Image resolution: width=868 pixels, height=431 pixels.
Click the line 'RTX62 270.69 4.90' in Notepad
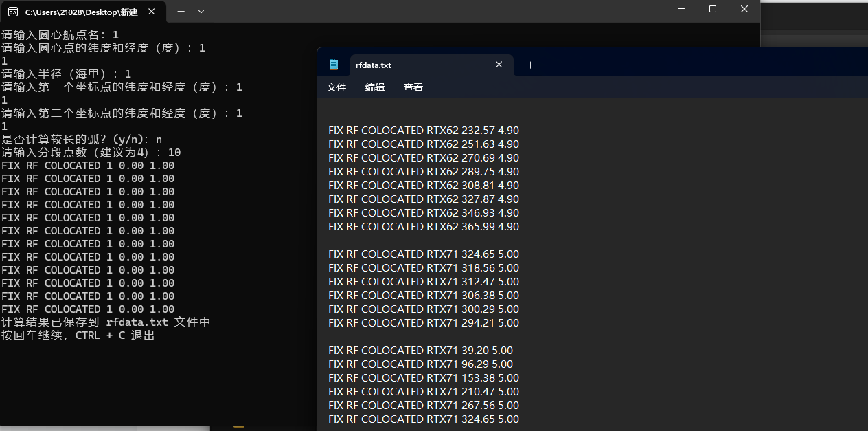pyautogui.click(x=424, y=157)
